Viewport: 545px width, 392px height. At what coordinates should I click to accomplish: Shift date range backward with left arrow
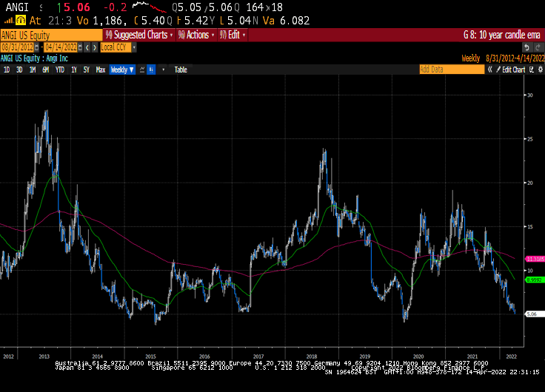pos(87,47)
